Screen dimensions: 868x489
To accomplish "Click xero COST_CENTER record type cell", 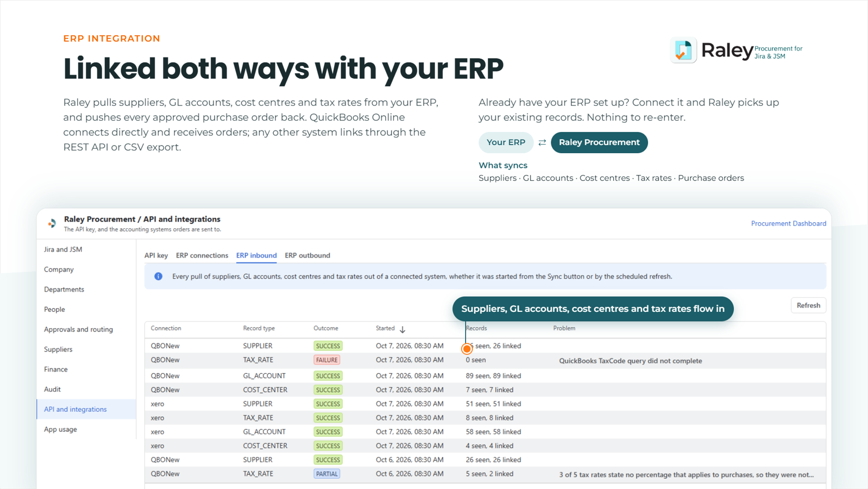I will pyautogui.click(x=265, y=446).
